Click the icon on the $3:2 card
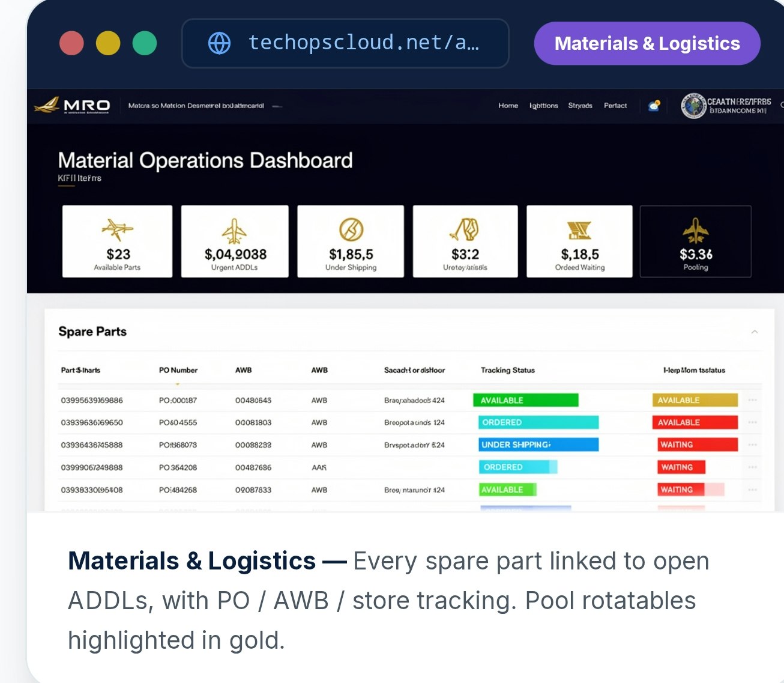 [x=465, y=229]
